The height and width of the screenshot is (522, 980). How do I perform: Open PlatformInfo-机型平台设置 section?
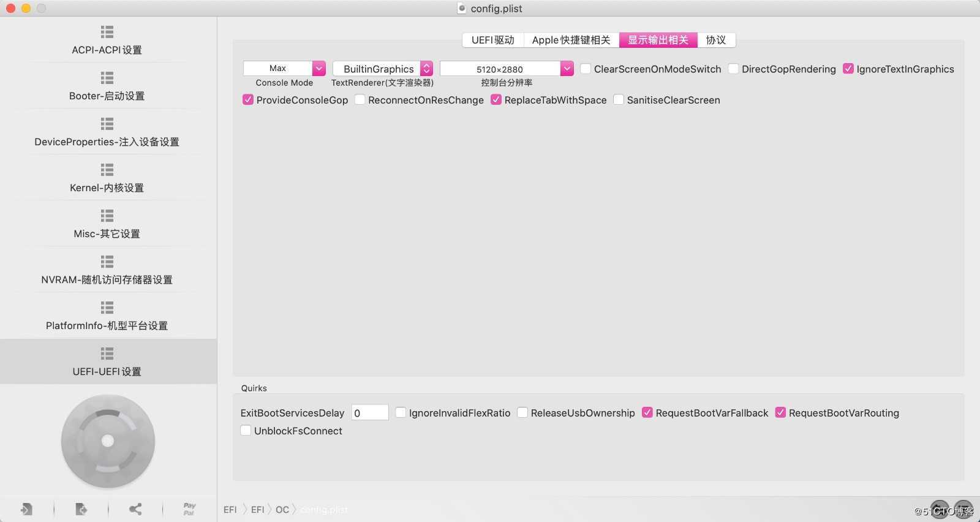pos(107,316)
